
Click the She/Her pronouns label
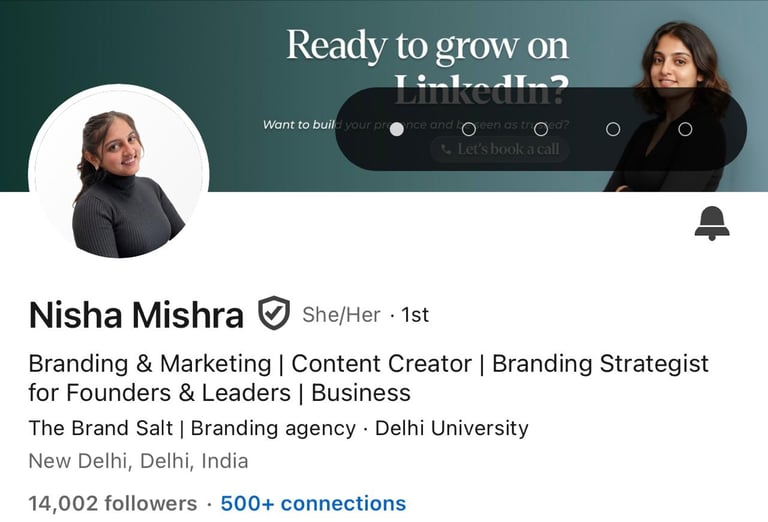tap(341, 315)
